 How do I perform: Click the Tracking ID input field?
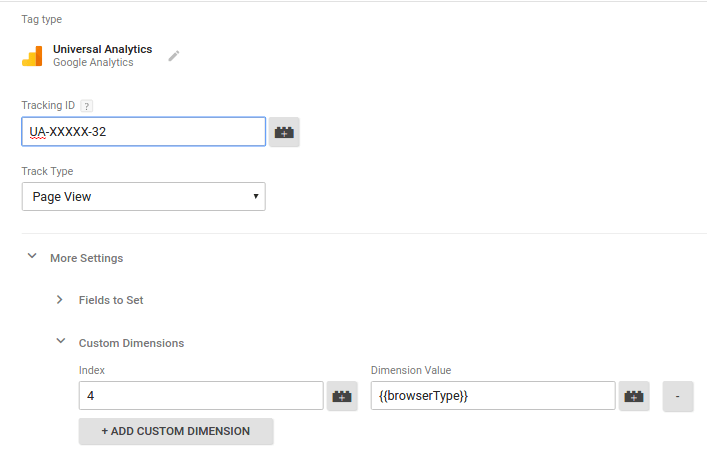143,132
